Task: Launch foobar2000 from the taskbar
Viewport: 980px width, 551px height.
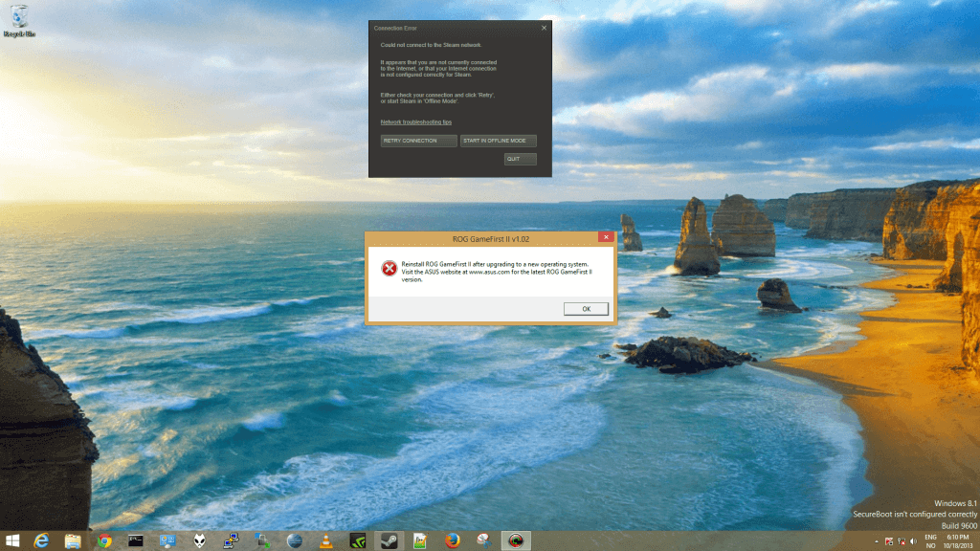Action: pyautogui.click(x=199, y=541)
